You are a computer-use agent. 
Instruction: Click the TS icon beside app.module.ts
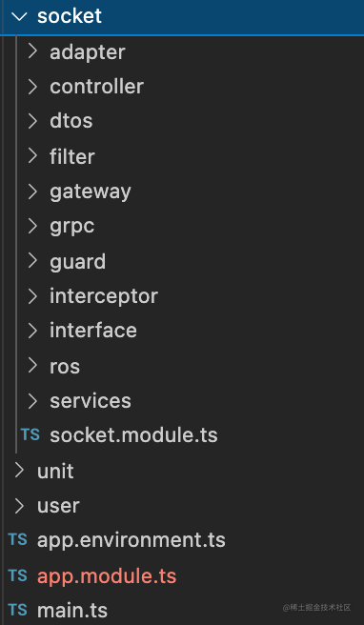(17, 575)
